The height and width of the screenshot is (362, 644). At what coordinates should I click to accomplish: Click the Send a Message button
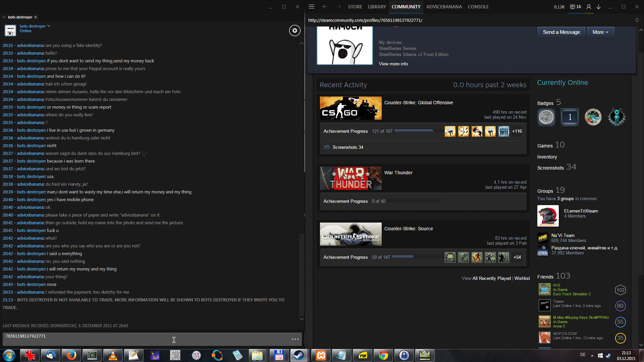tap(561, 32)
